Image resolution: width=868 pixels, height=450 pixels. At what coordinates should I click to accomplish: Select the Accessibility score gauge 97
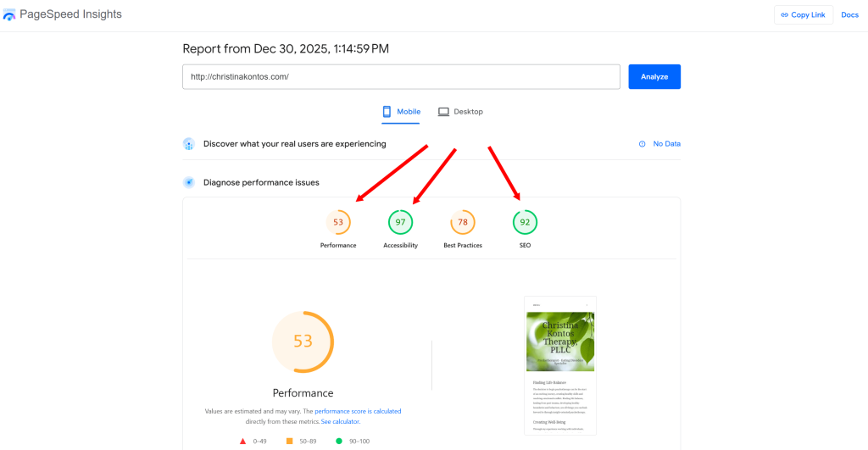400,223
